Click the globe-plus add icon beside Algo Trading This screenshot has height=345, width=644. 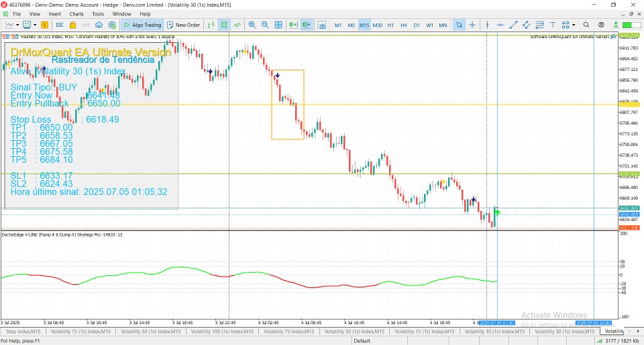tap(112, 25)
